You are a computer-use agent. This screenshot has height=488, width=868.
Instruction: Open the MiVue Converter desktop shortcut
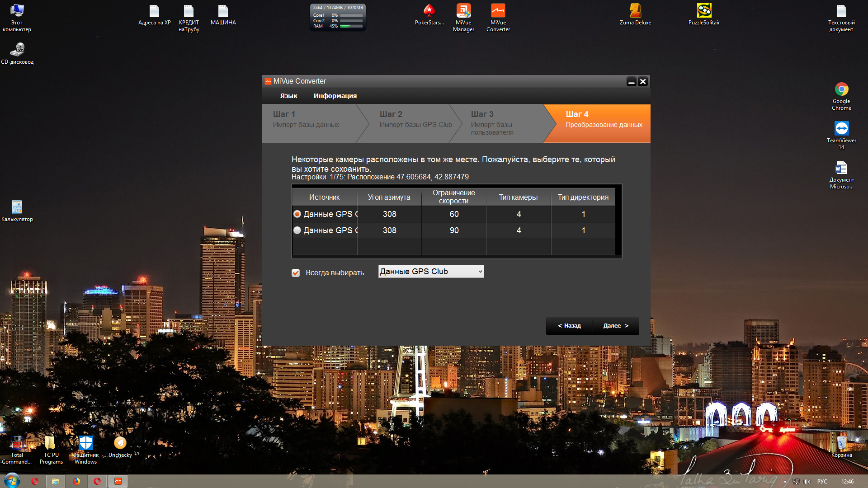click(498, 11)
